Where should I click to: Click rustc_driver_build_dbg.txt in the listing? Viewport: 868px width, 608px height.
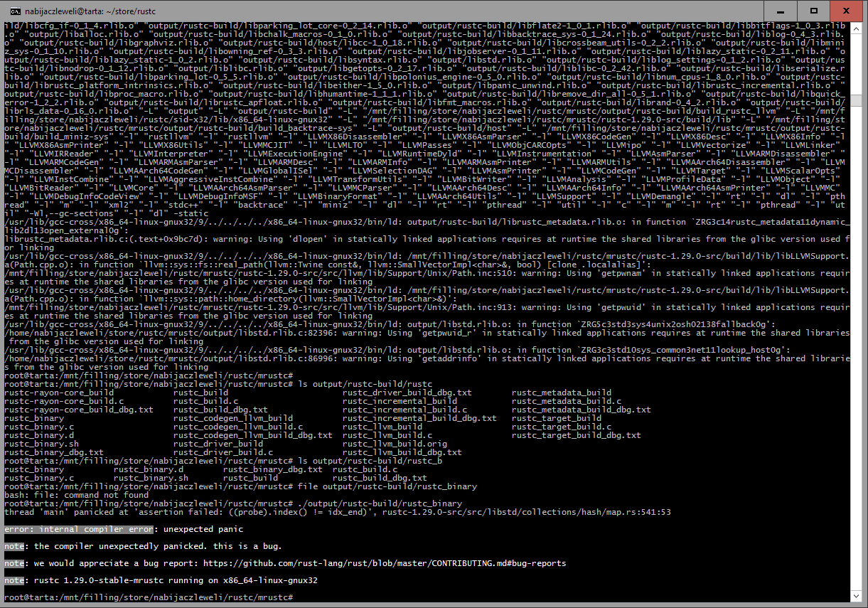(x=407, y=393)
